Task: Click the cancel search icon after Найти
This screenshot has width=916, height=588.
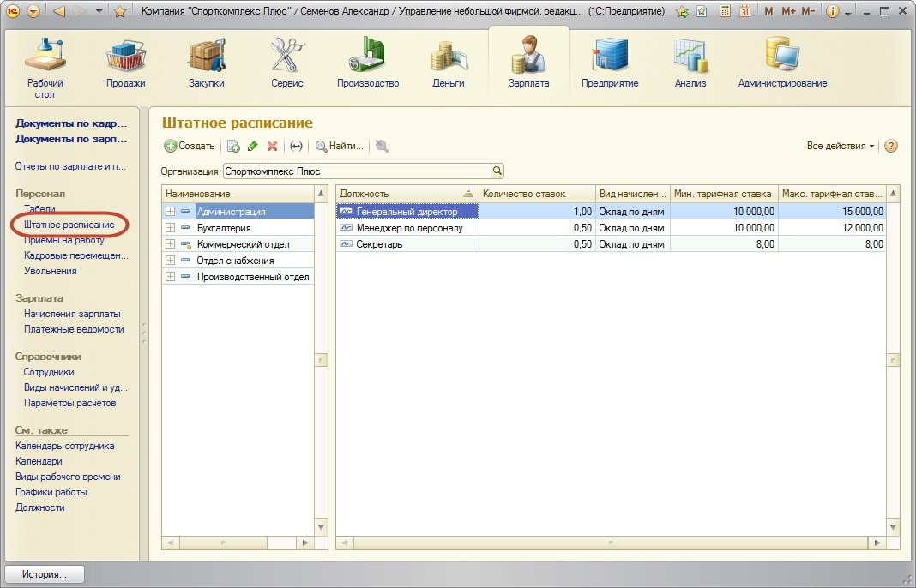Action: [x=382, y=147]
